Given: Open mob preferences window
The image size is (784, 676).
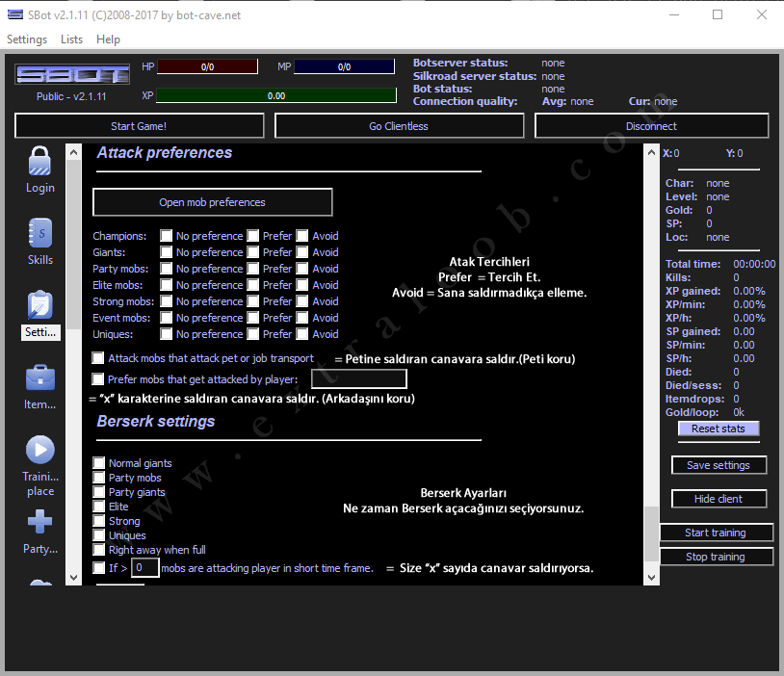Looking at the screenshot, I should coord(213,202).
